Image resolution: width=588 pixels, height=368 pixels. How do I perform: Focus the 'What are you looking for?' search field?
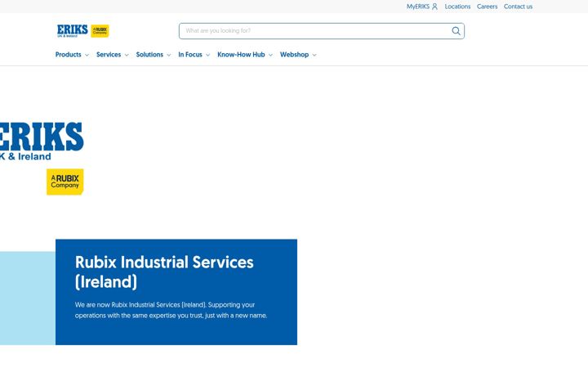click(x=322, y=31)
